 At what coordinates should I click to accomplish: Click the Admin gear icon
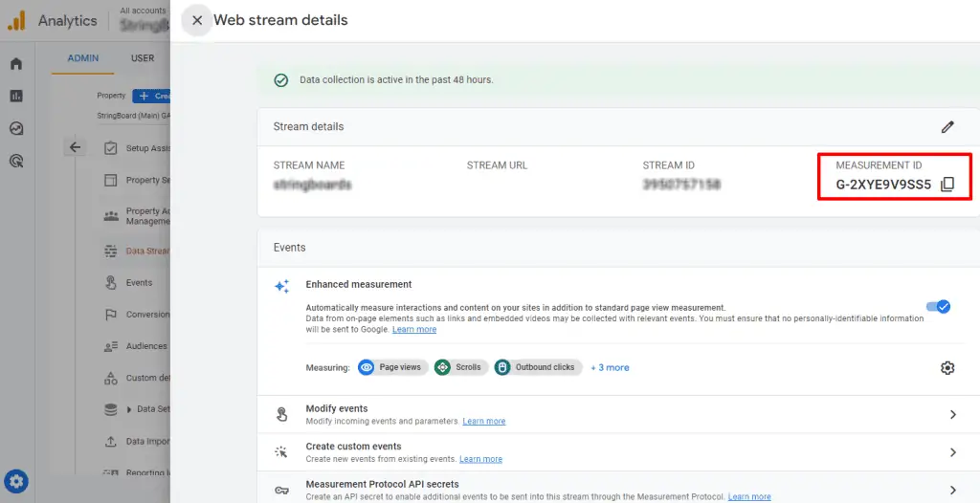[x=17, y=481]
